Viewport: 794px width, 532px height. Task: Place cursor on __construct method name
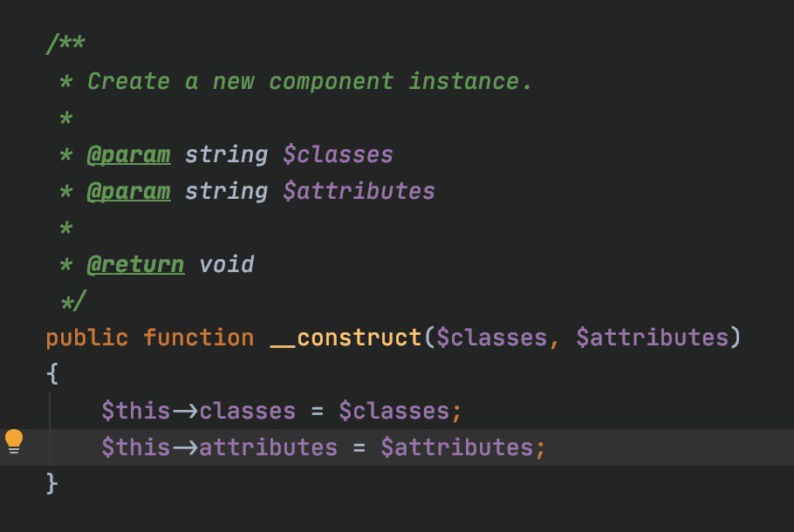pos(346,338)
